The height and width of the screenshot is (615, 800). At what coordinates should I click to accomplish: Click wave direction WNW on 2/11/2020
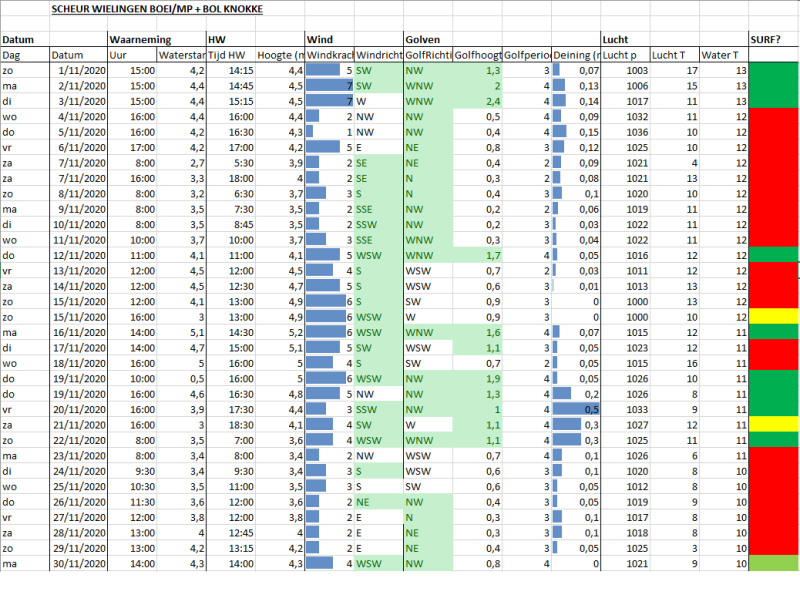pos(428,86)
